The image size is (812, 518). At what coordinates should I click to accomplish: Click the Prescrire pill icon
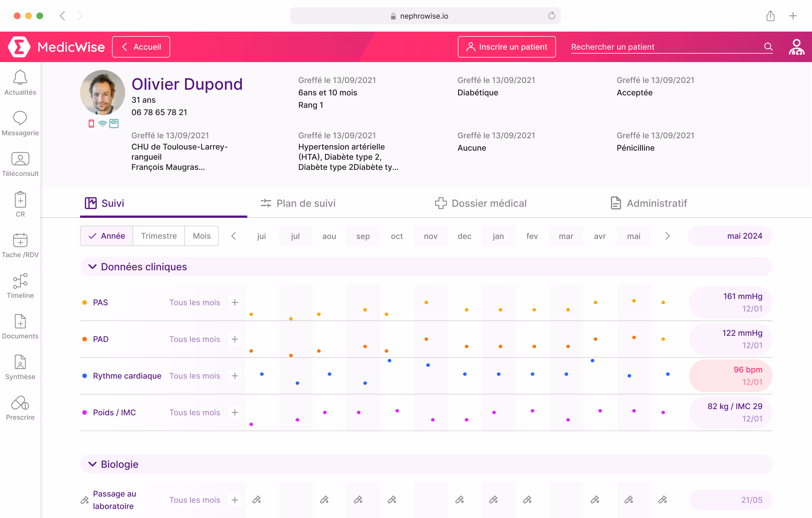tap(20, 403)
